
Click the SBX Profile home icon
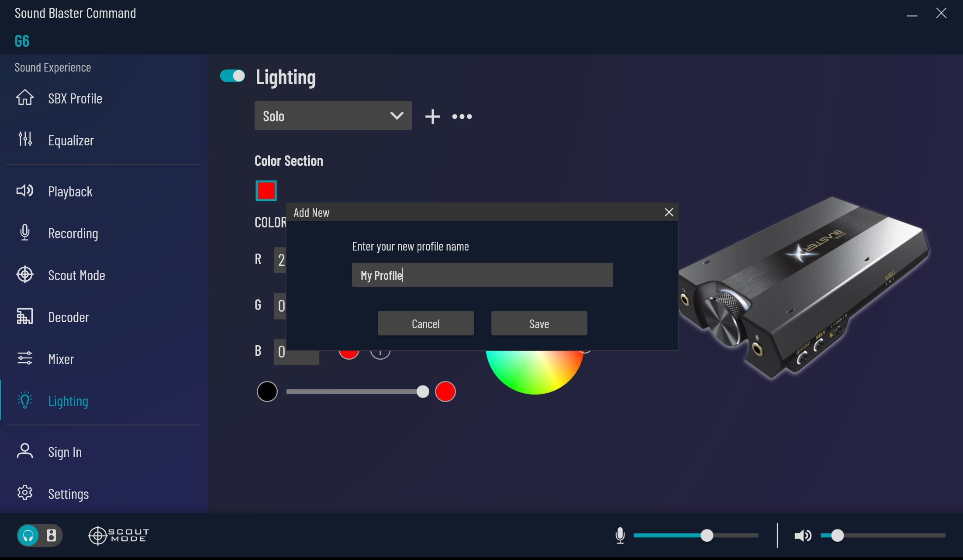coord(25,97)
